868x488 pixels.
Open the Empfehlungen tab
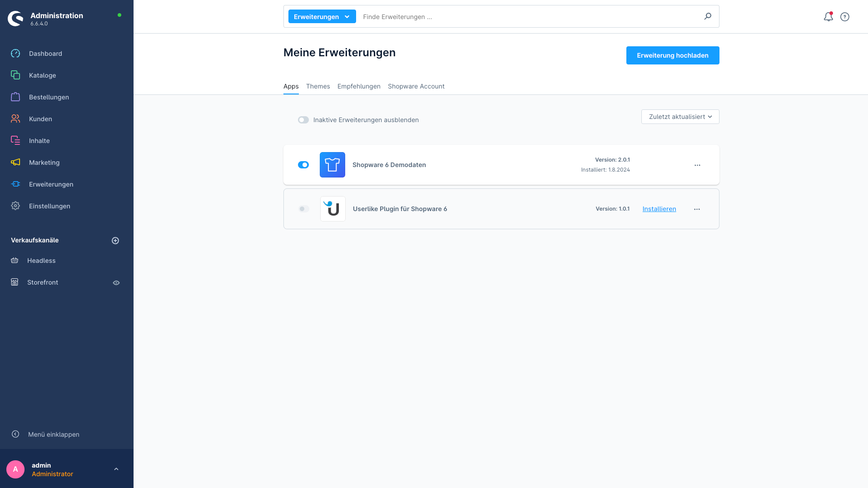click(359, 86)
